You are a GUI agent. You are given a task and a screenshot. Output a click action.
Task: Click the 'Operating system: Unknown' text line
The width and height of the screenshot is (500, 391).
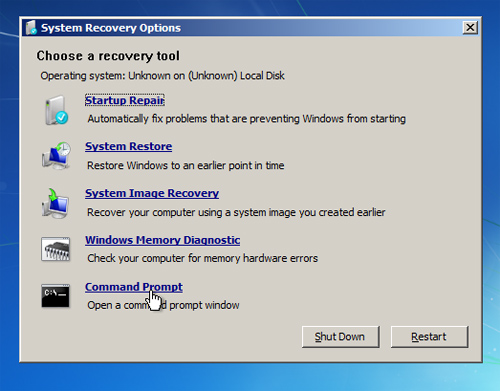coord(162,76)
